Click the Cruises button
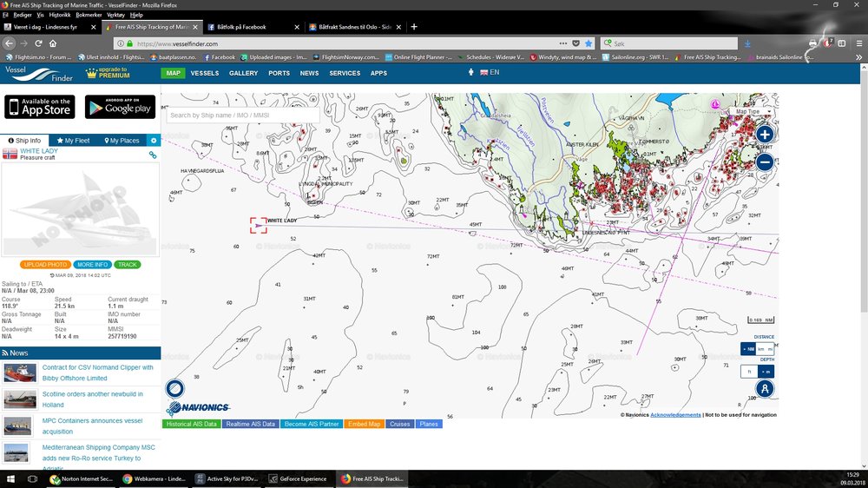The height and width of the screenshot is (488, 868). point(399,424)
